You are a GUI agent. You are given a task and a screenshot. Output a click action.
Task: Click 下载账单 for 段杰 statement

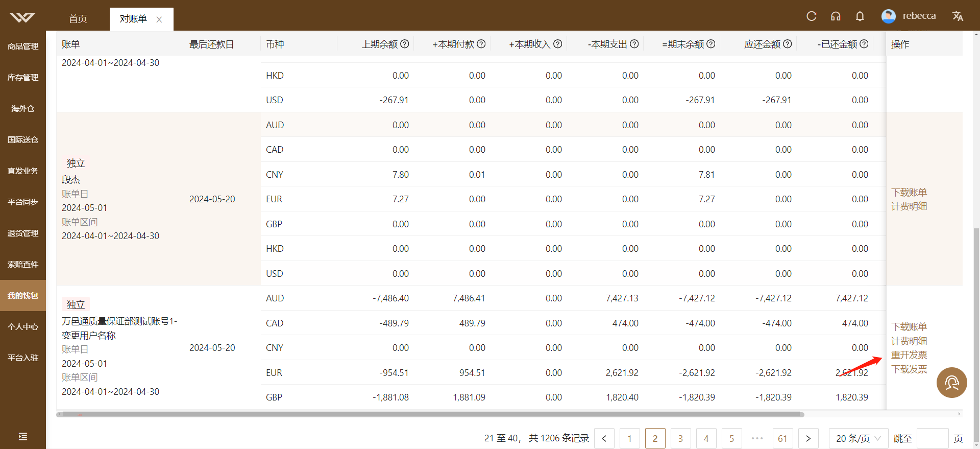[x=909, y=192]
